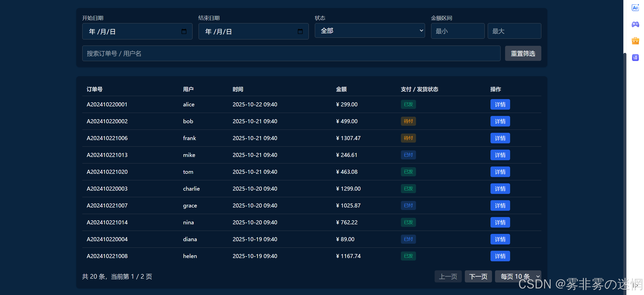
Task: Click the AI assistant sidebar icon
Action: [635, 8]
